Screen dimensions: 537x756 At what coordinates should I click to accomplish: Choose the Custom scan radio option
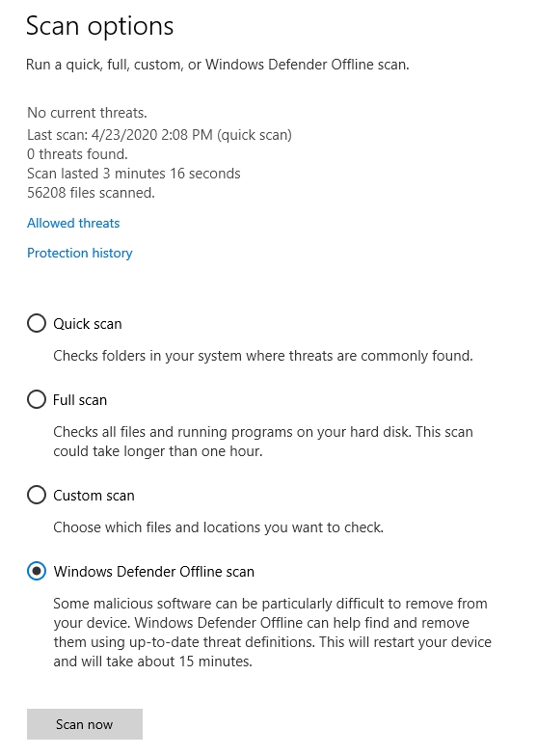click(37, 496)
